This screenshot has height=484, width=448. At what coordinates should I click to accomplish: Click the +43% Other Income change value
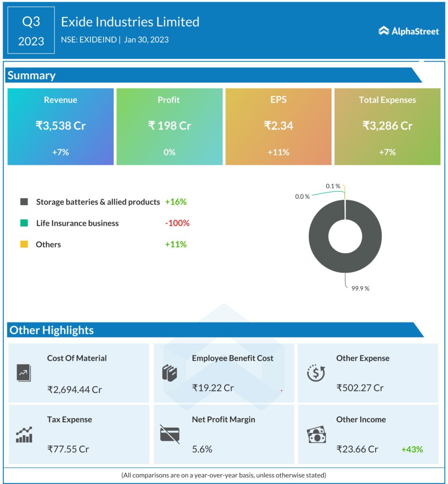(412, 449)
